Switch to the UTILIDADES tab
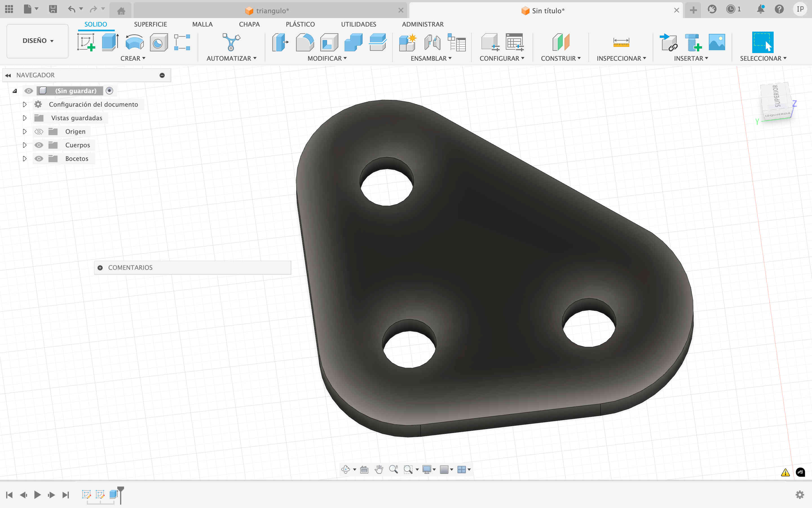812x508 pixels. pos(358,24)
